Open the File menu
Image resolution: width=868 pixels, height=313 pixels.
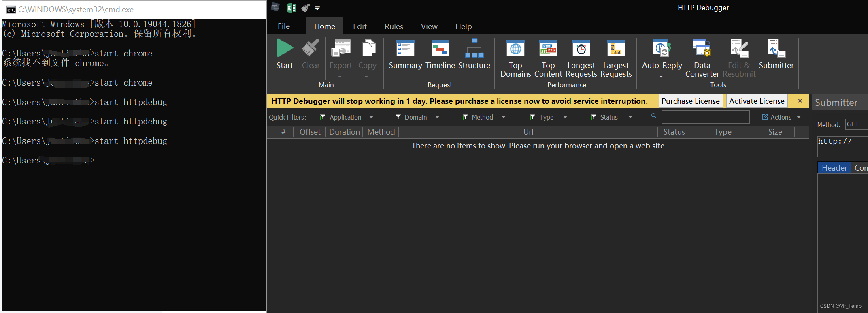coord(283,26)
